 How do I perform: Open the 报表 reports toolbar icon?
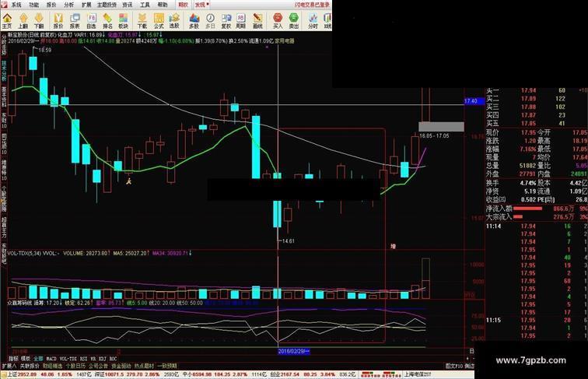(x=75, y=20)
